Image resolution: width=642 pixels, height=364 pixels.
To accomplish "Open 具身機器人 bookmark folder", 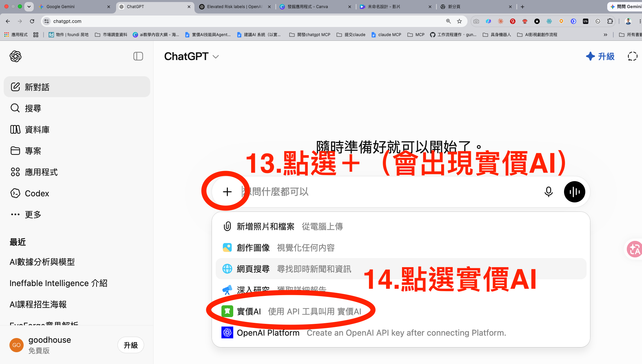I will point(497,34).
